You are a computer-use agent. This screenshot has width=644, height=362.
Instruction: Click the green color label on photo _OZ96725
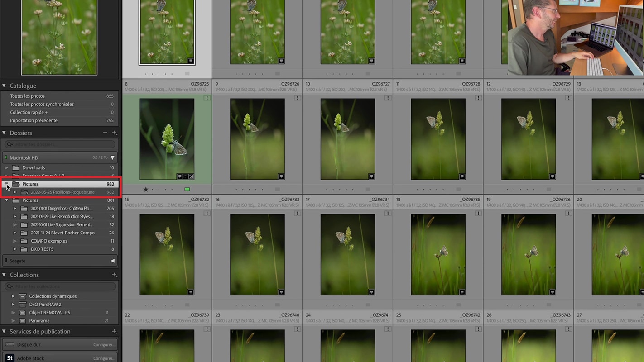coord(187,189)
